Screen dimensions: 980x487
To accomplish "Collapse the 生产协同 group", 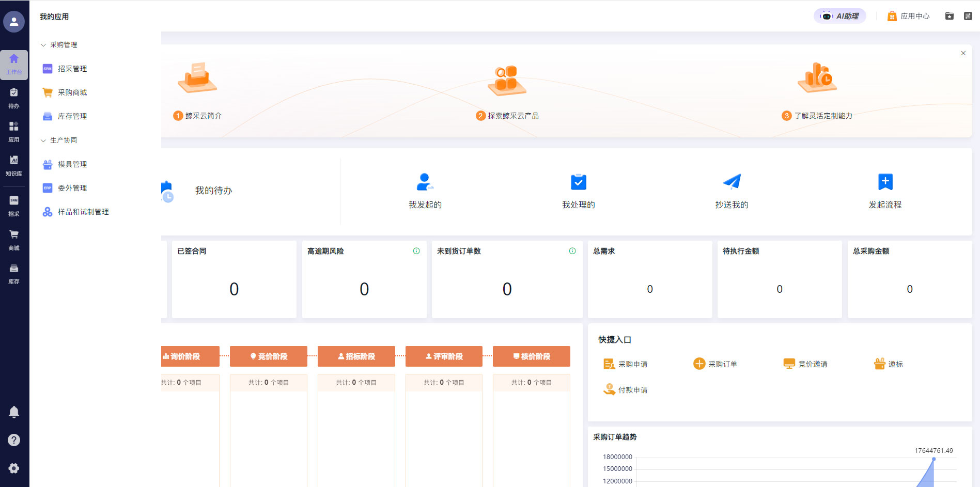I will [x=43, y=140].
